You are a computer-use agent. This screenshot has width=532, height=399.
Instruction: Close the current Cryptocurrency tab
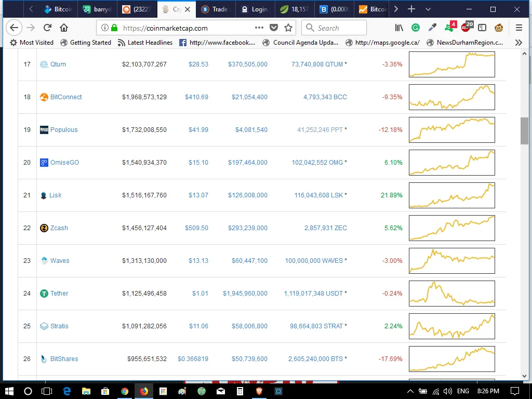tap(187, 9)
